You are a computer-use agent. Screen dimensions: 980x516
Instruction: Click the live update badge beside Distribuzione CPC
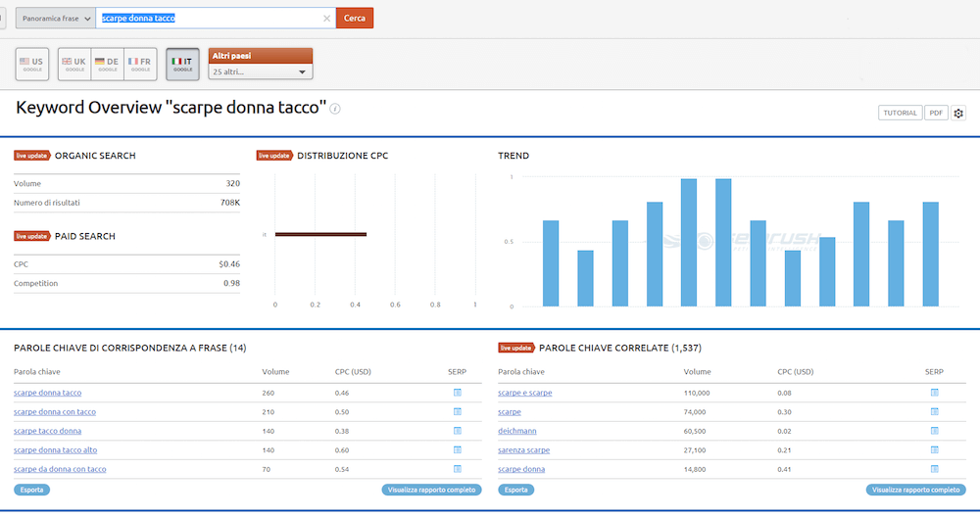tap(273, 156)
